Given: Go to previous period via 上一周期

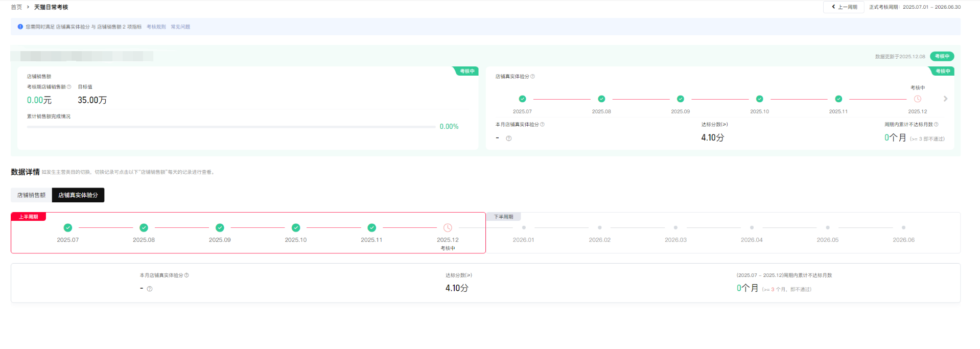Looking at the screenshot, I should click(844, 7).
